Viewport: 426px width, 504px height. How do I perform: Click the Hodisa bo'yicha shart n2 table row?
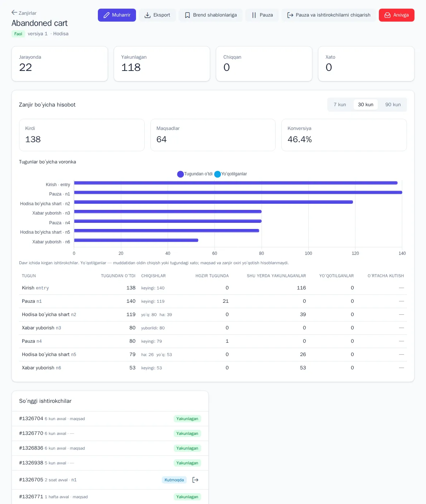(x=213, y=315)
